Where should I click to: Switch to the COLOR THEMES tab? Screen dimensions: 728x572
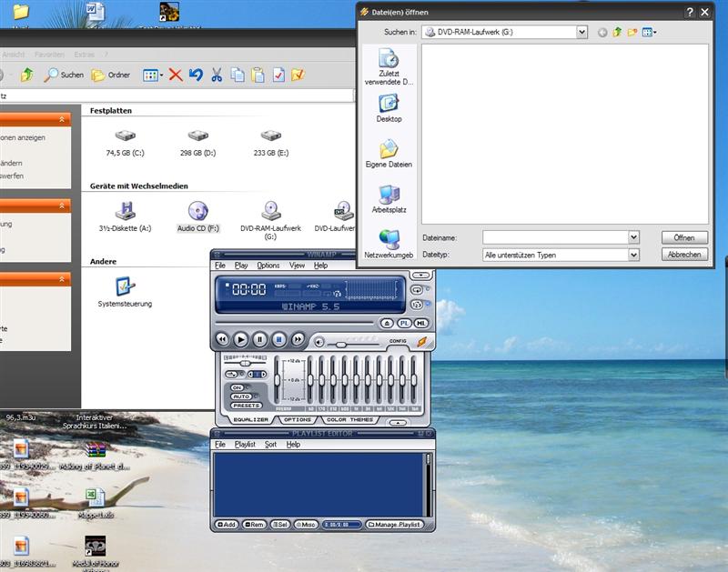click(x=349, y=419)
